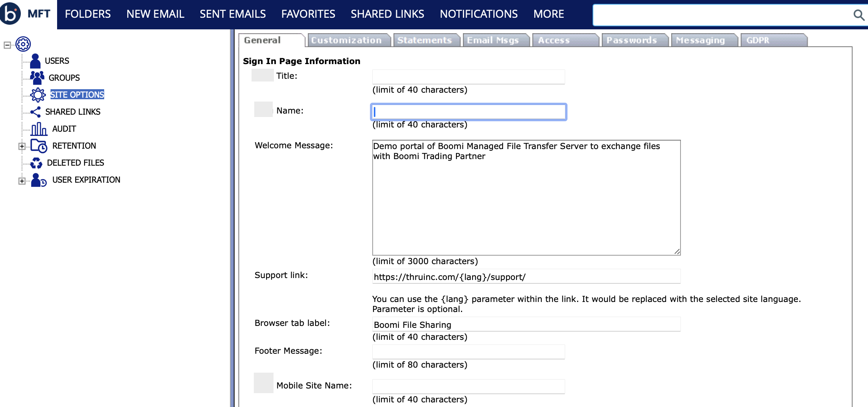The width and height of the screenshot is (868, 407).
Task: Expand the User Expiration tree node
Action: pos(22,181)
